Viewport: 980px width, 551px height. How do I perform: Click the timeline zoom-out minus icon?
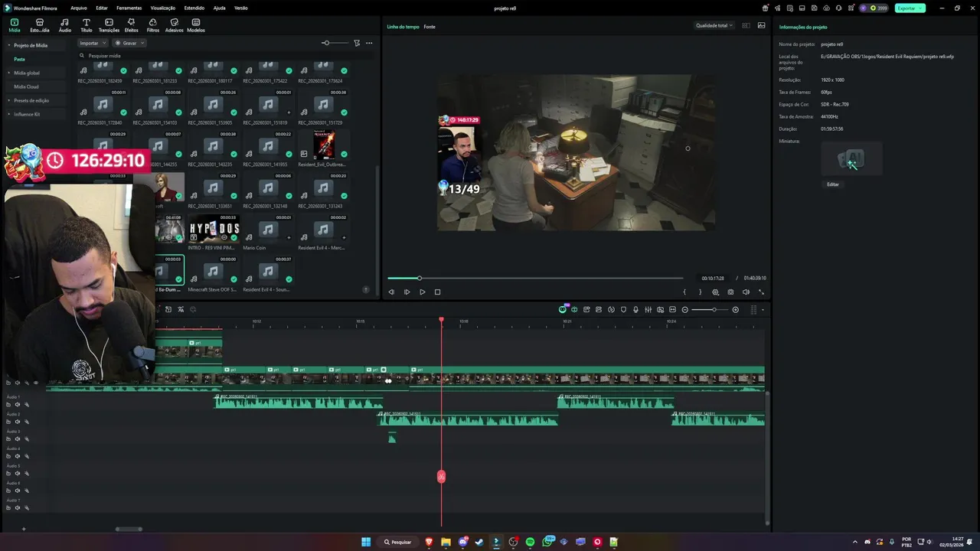click(684, 309)
